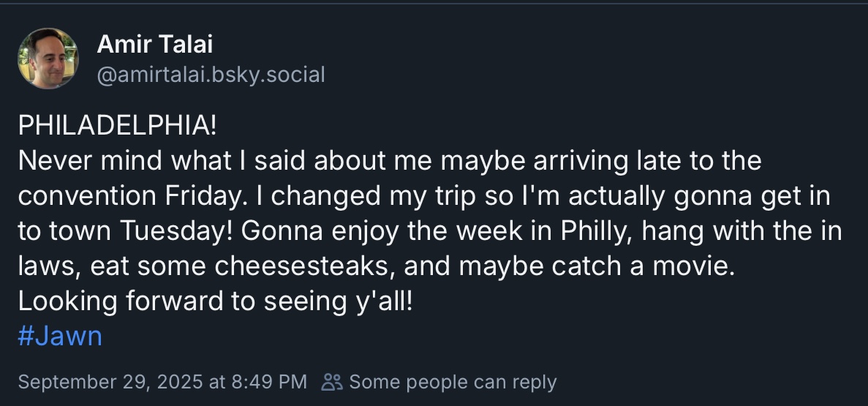Open the #Jawn hashtag

(x=59, y=337)
